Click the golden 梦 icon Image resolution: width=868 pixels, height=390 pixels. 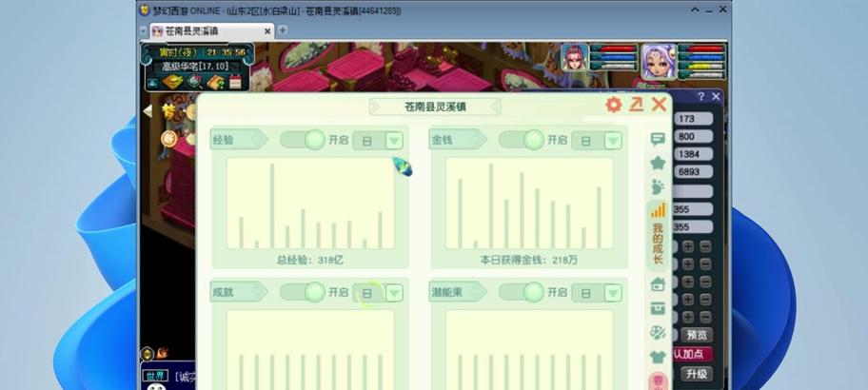click(x=168, y=111)
